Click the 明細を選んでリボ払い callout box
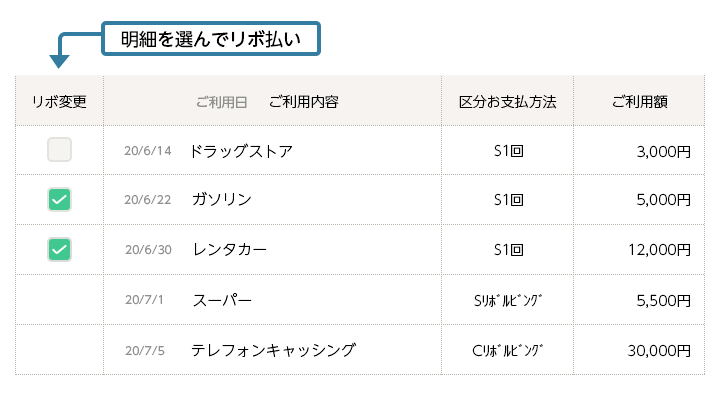Screen dimensions: 720x400 211,39
